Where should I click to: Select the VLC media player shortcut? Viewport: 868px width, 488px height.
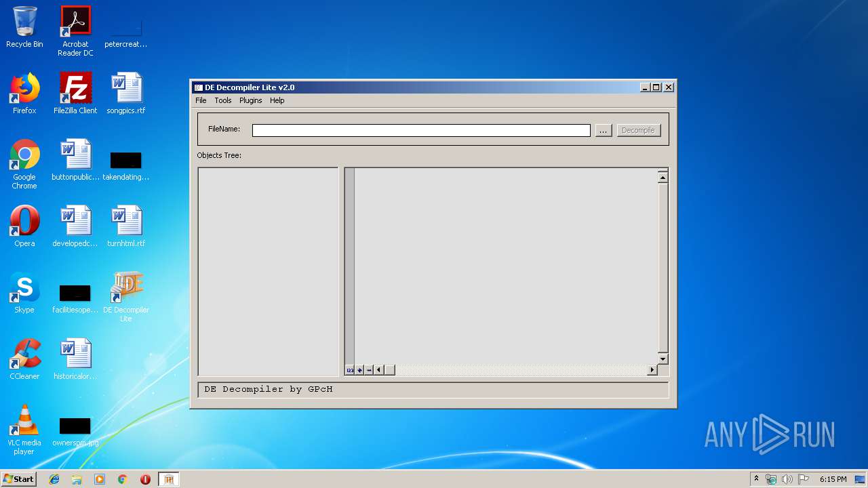pos(24,430)
